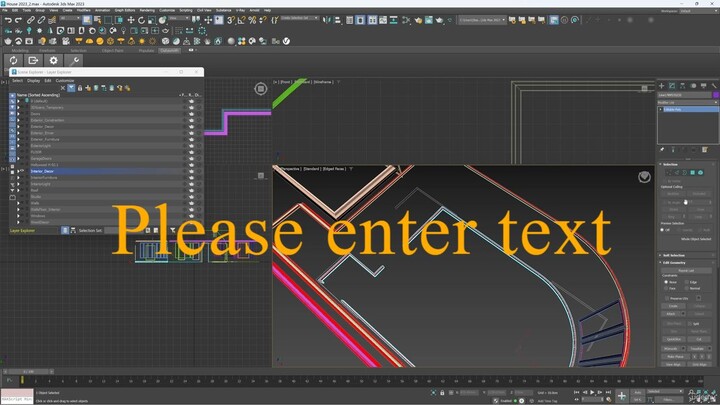Open the Utilities wrench tab in command panel
This screenshot has height=405, width=720.
[714, 86]
